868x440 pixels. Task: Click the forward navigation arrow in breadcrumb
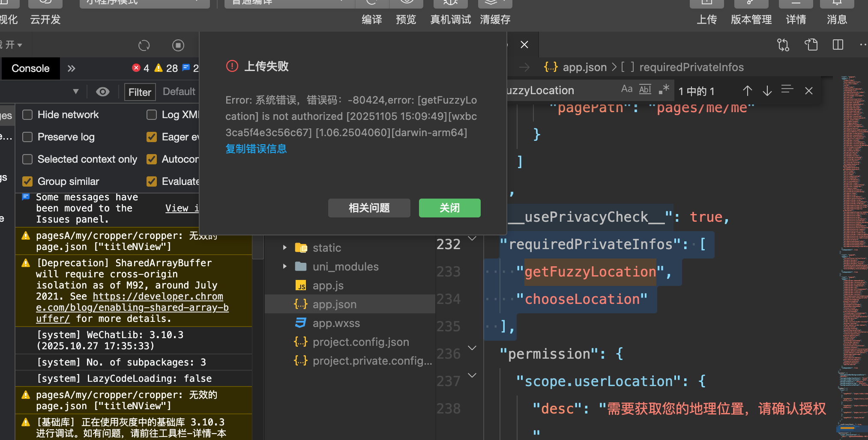point(524,67)
